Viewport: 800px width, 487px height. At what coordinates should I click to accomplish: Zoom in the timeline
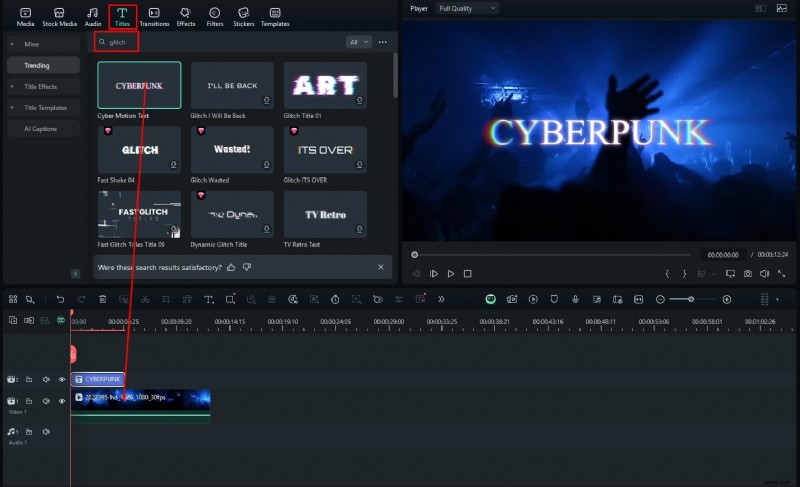pyautogui.click(x=727, y=299)
